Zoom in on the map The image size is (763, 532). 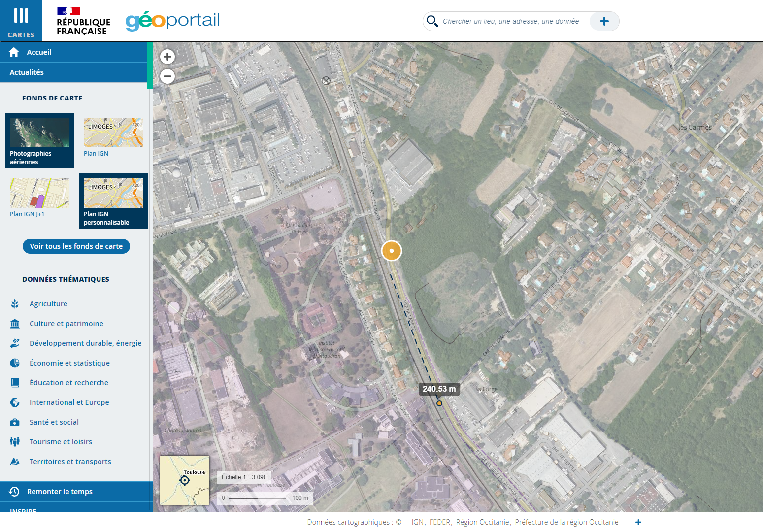coord(167,57)
